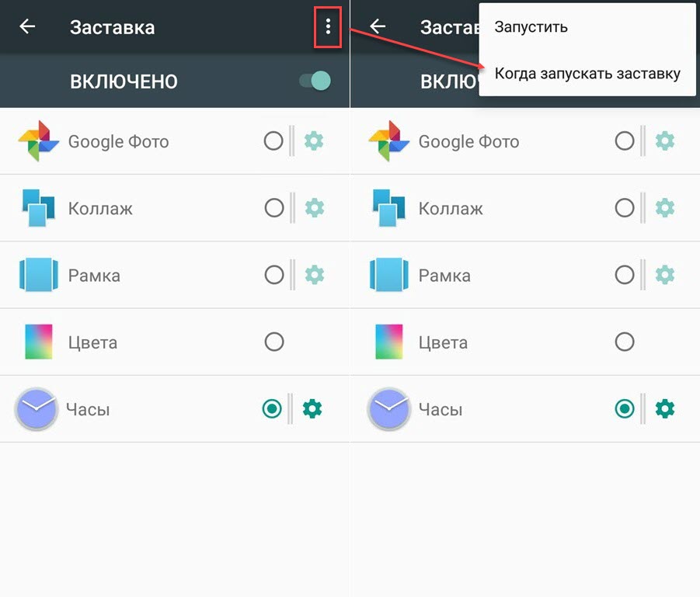Open Google Фото settings gear, left screenshot
The width and height of the screenshot is (700, 597).
pyautogui.click(x=314, y=141)
